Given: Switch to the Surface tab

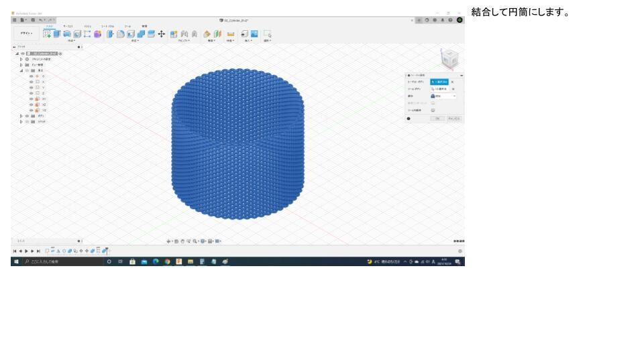Looking at the screenshot, I should (68, 26).
